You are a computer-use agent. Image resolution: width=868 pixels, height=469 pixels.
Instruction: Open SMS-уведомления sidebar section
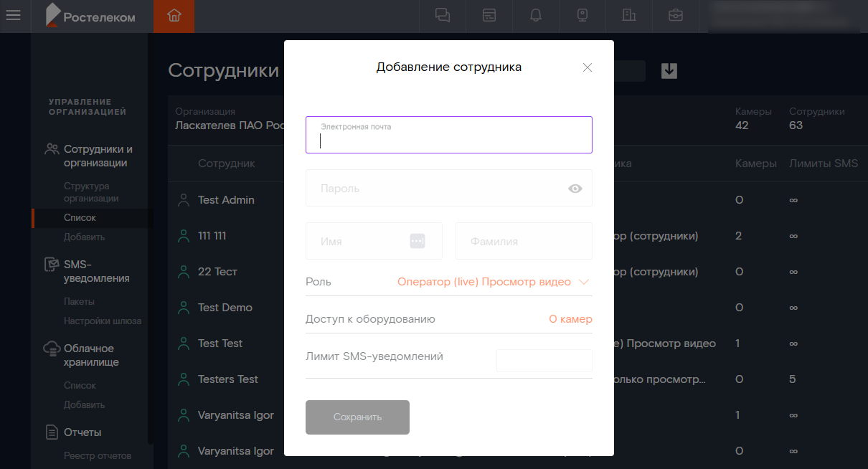coord(97,272)
